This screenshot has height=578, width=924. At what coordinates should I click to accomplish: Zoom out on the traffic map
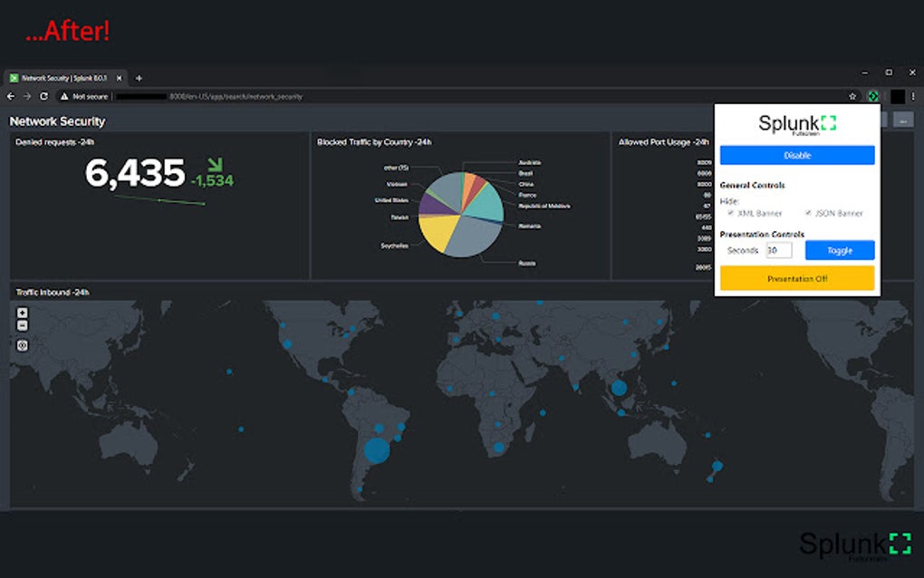tap(23, 325)
